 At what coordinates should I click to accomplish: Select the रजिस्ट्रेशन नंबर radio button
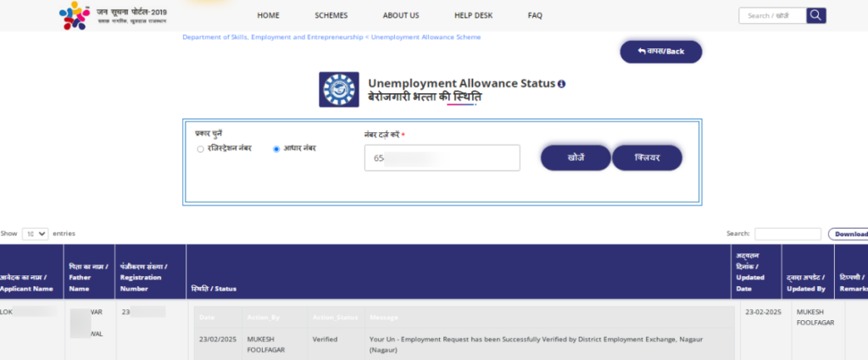click(x=200, y=149)
